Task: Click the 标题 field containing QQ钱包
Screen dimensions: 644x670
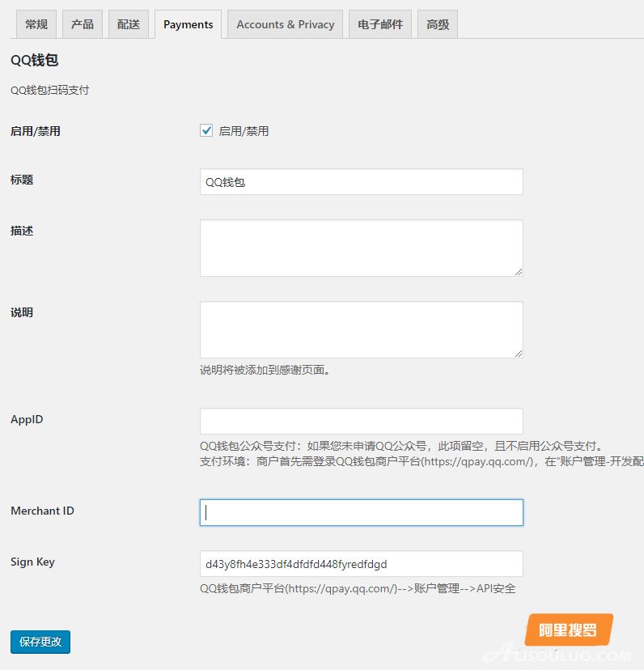Action: [362, 182]
